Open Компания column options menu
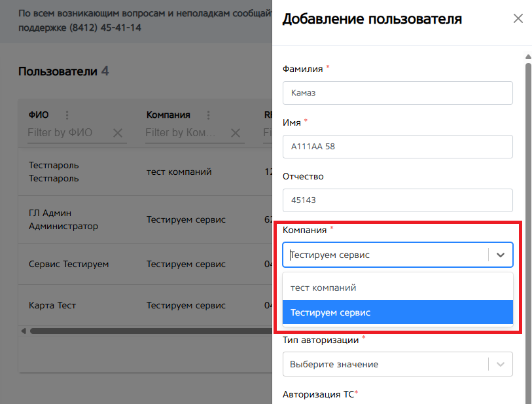This screenshot has height=404, width=532. pos(208,115)
